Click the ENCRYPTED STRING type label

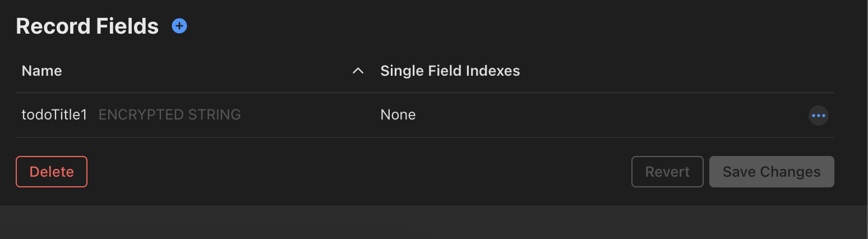coord(169,115)
